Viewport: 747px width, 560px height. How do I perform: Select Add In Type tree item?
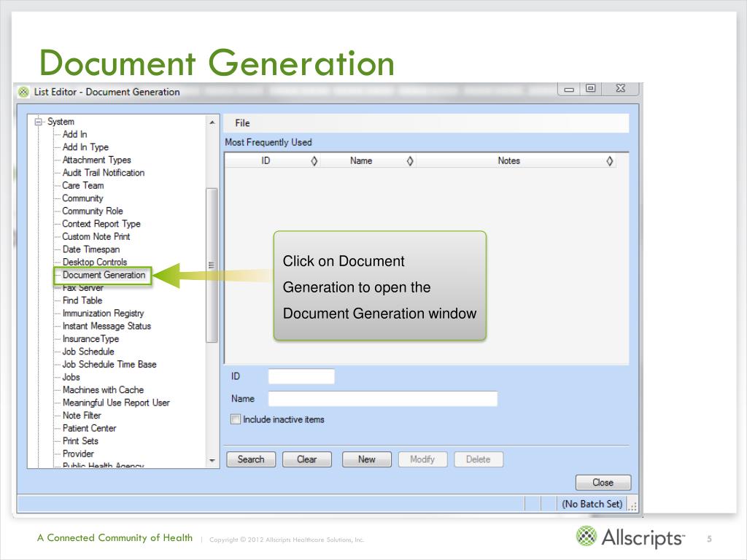click(x=86, y=147)
